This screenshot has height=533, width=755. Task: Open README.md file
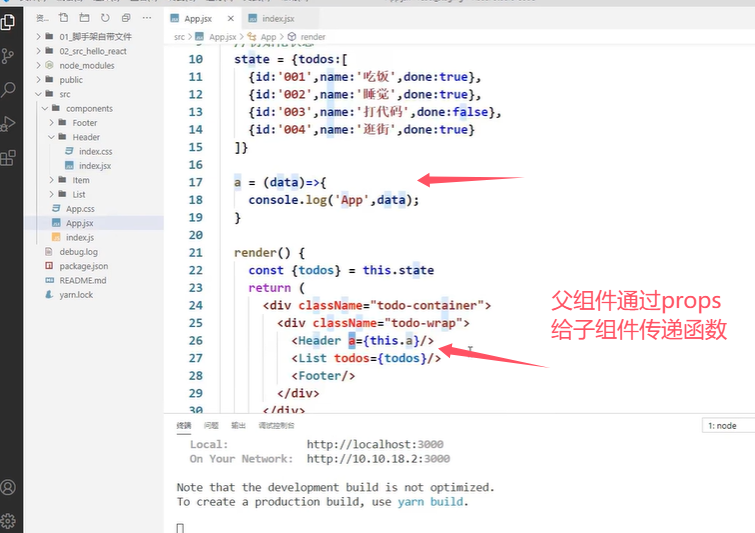pos(83,280)
